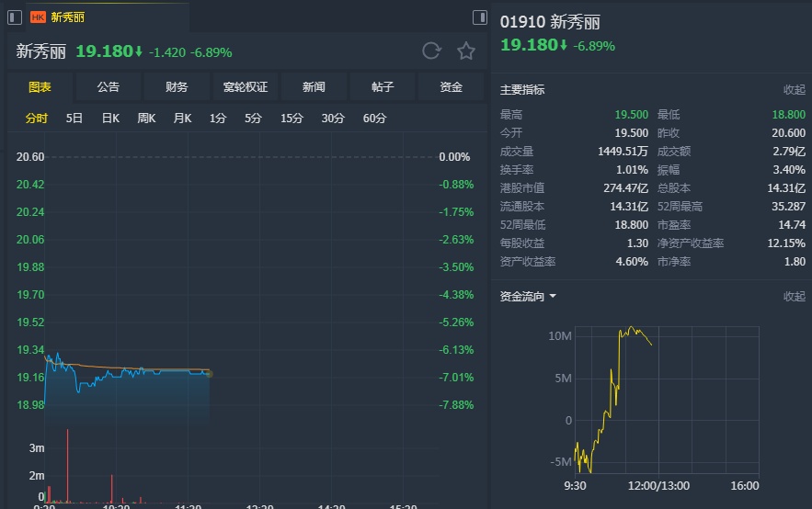Open the 财务 tab
812x509 pixels.
pyautogui.click(x=177, y=87)
